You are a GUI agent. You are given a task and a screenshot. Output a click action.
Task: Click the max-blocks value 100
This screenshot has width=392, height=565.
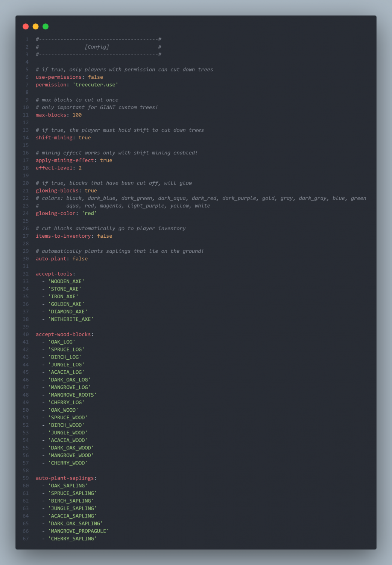77,115
